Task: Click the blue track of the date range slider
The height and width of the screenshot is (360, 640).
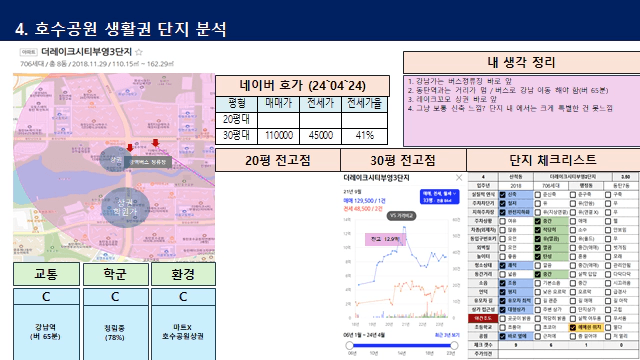Action: 402,345
